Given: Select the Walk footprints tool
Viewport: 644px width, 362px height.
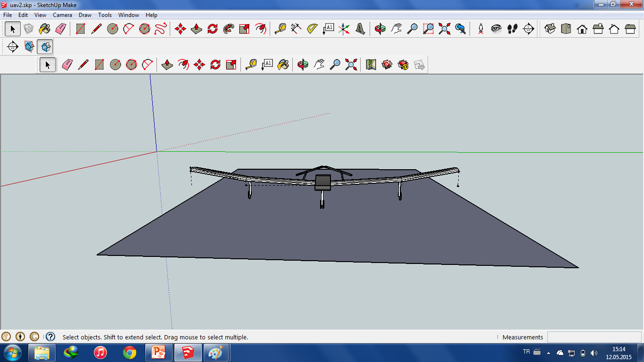Looking at the screenshot, I should coord(512,29).
